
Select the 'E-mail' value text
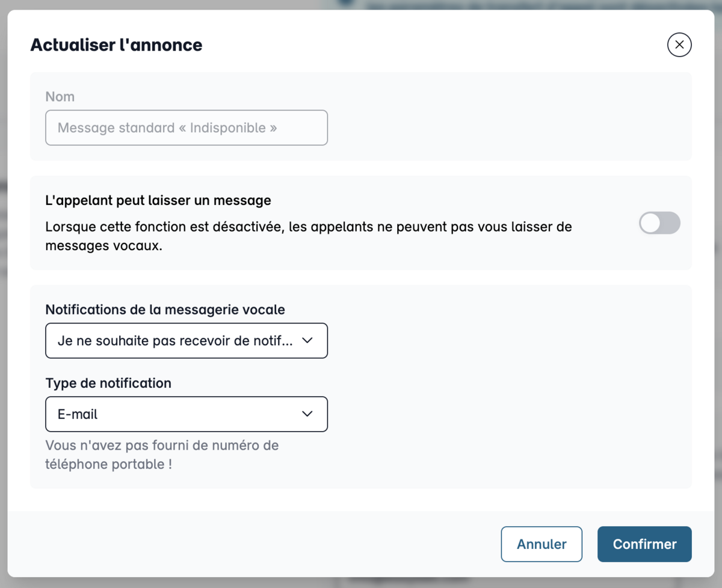[78, 414]
